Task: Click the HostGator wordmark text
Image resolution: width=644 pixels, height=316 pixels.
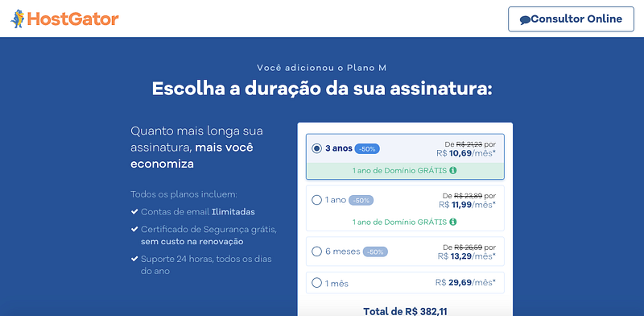Action: [x=73, y=19]
